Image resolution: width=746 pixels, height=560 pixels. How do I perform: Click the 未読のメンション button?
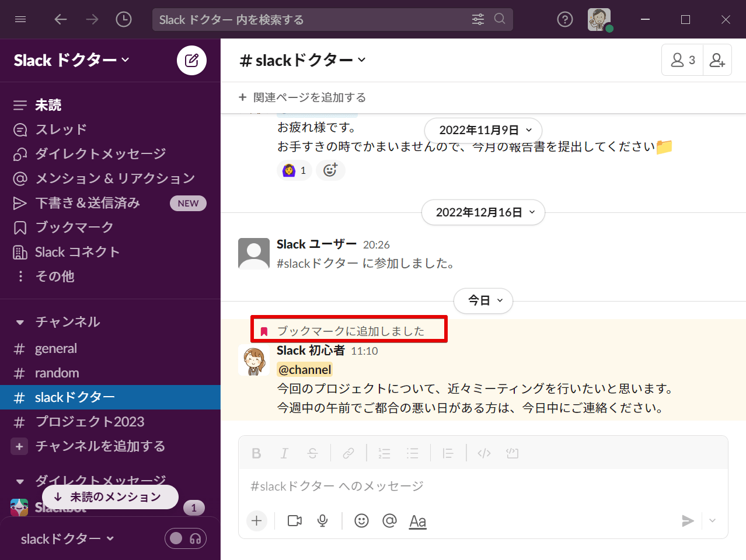coord(110,497)
